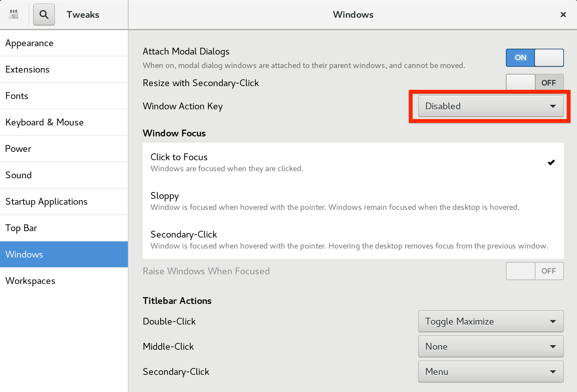The width and height of the screenshot is (577, 392).
Task: Enable Resize with Secondary-Click
Action: [x=534, y=83]
